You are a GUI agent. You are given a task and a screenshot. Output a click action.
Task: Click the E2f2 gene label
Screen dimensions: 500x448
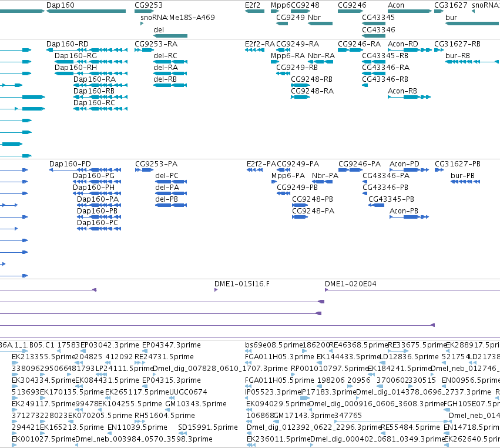tap(253, 5)
